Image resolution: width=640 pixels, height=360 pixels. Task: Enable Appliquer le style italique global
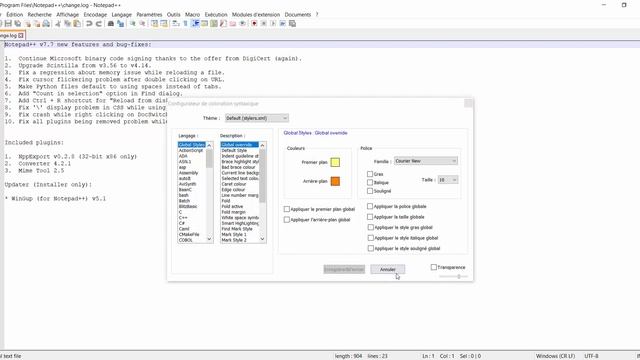point(370,238)
